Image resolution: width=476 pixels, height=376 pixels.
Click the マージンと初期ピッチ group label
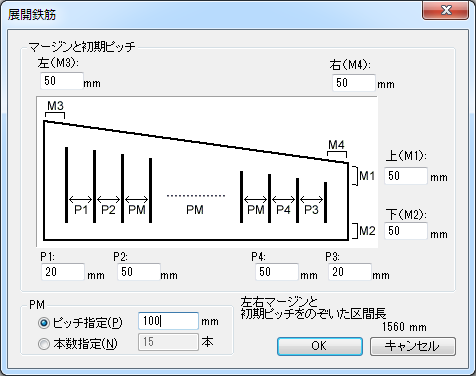pos(82,47)
